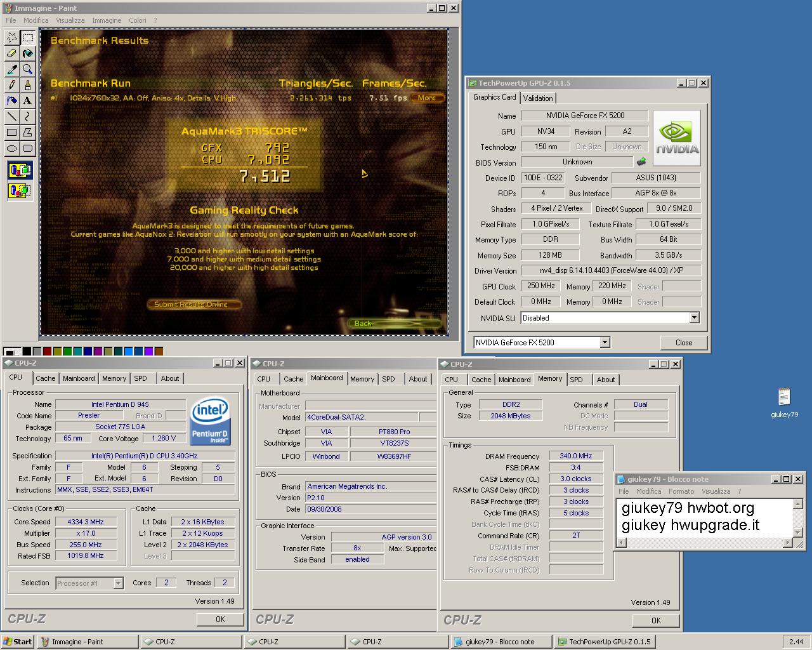The width and height of the screenshot is (812, 650).
Task: Open the NVIDIA SLI dropdown in GPU-Z
Action: 694,317
